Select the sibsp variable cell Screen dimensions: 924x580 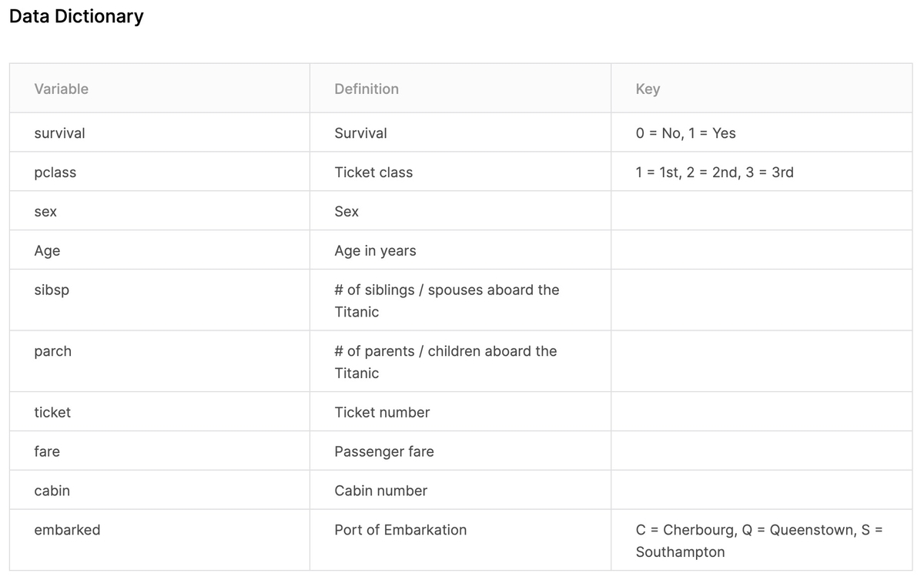(x=52, y=290)
